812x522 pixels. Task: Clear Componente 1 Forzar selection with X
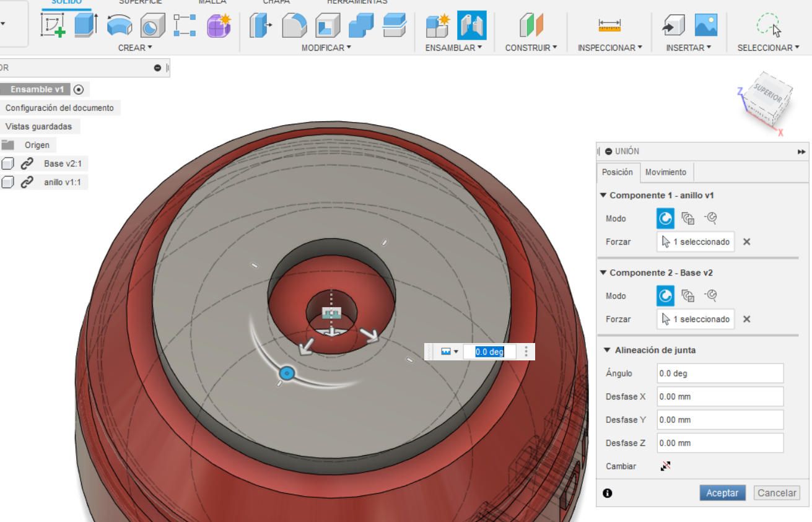click(747, 241)
